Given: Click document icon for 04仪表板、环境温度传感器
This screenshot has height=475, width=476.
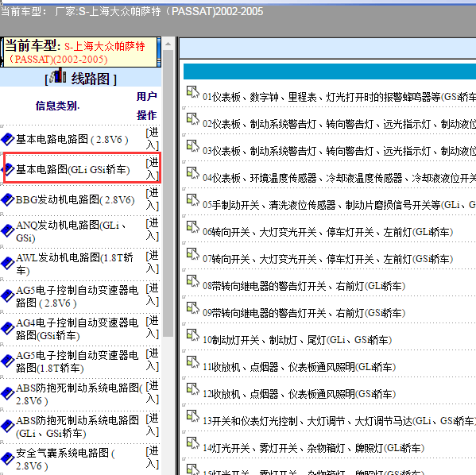Looking at the screenshot, I should pos(193,173).
